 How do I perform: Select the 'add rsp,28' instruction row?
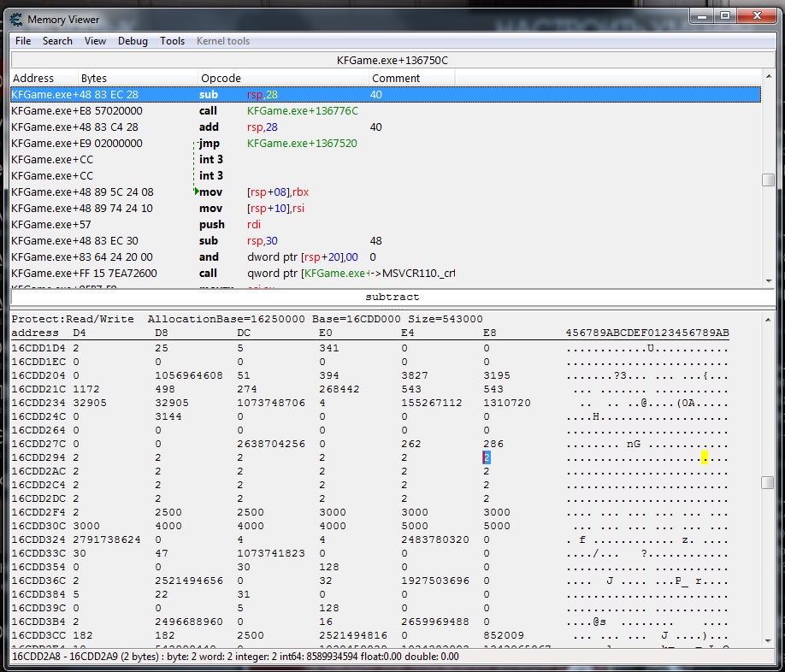[x=386, y=127]
